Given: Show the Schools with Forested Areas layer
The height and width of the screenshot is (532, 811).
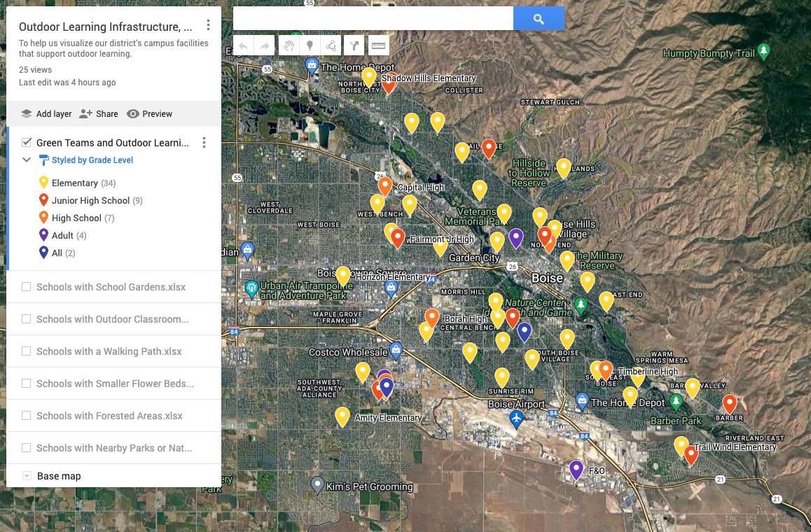Looking at the screenshot, I should coord(27,416).
